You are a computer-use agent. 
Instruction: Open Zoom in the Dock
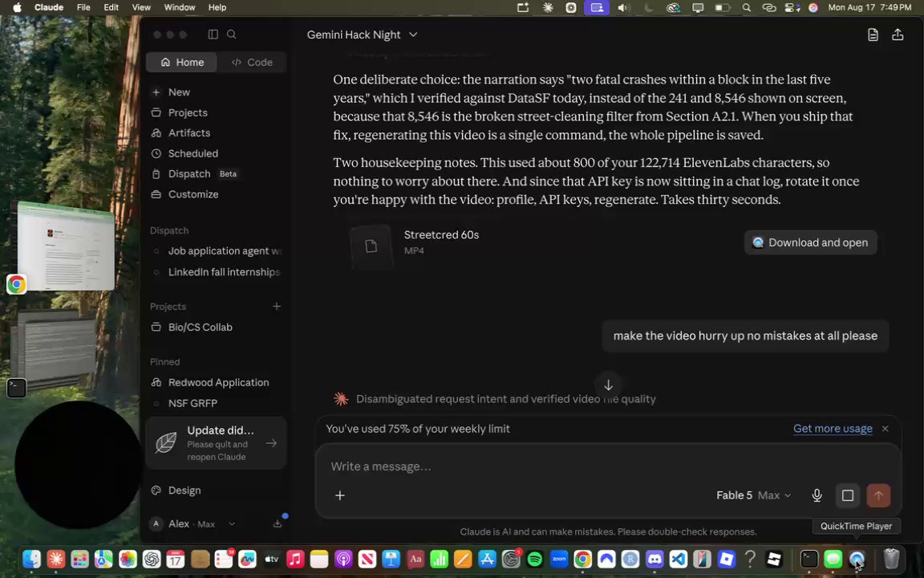[558, 559]
